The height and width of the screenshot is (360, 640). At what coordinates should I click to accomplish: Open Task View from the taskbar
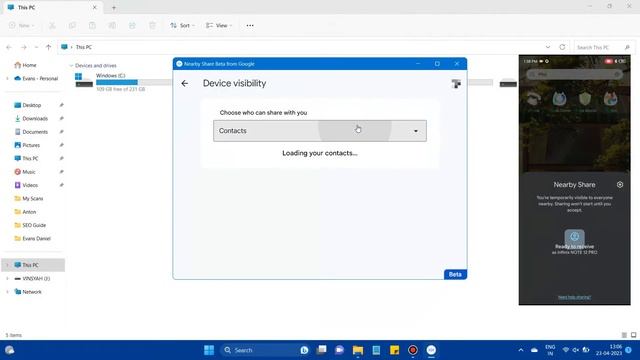[322, 350]
